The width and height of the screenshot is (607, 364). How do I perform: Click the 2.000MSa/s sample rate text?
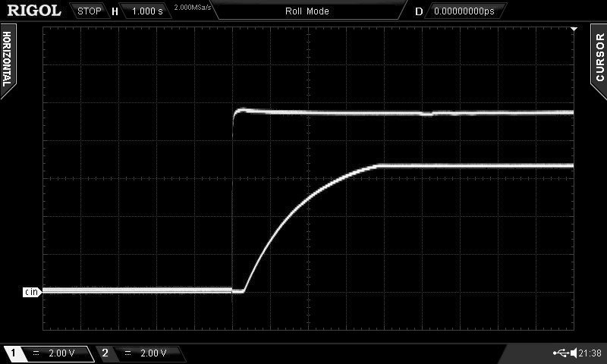point(193,8)
